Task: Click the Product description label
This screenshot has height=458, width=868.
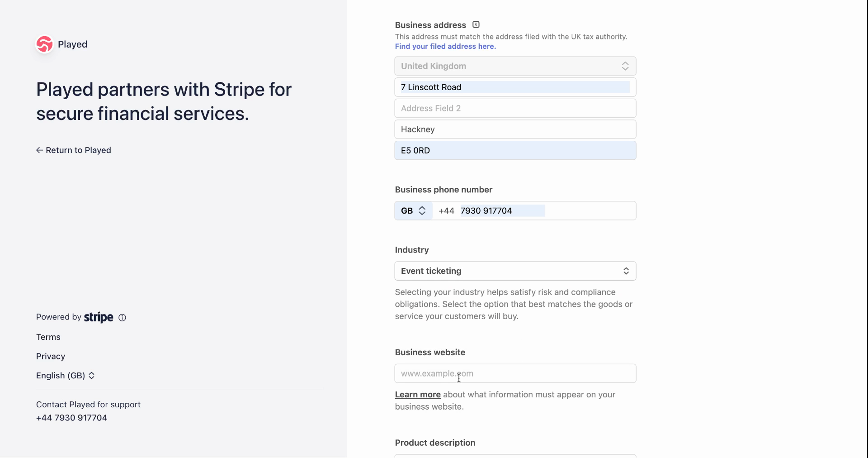Action: pos(435,443)
